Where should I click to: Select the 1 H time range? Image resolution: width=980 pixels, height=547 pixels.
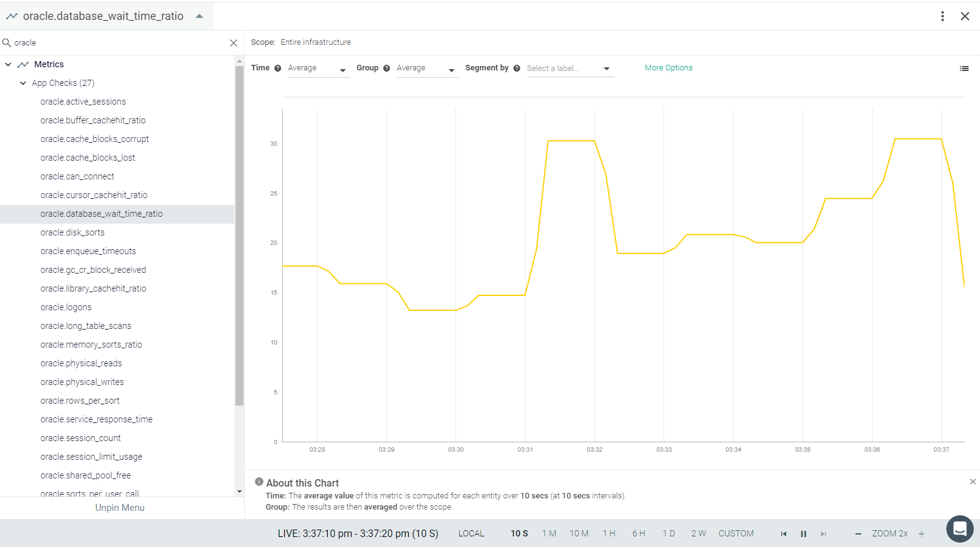coord(609,534)
